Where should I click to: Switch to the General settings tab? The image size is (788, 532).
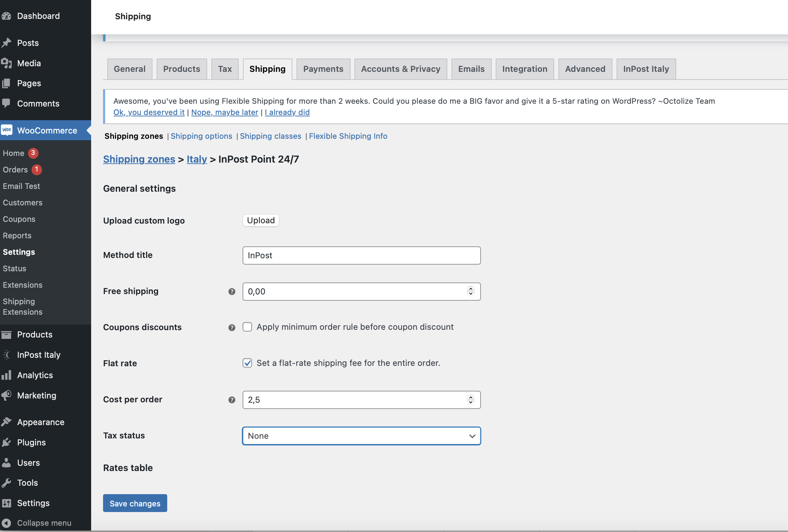click(x=130, y=69)
